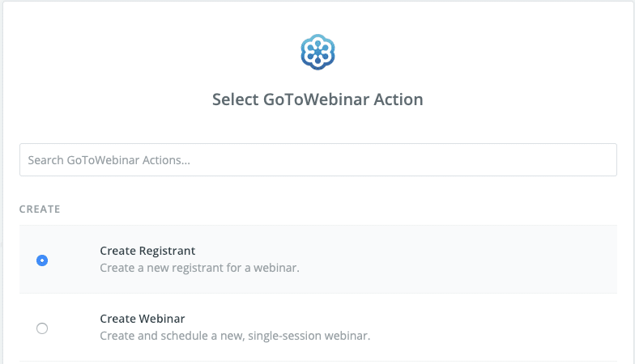Click the "Create Registrant" action title

(x=147, y=251)
